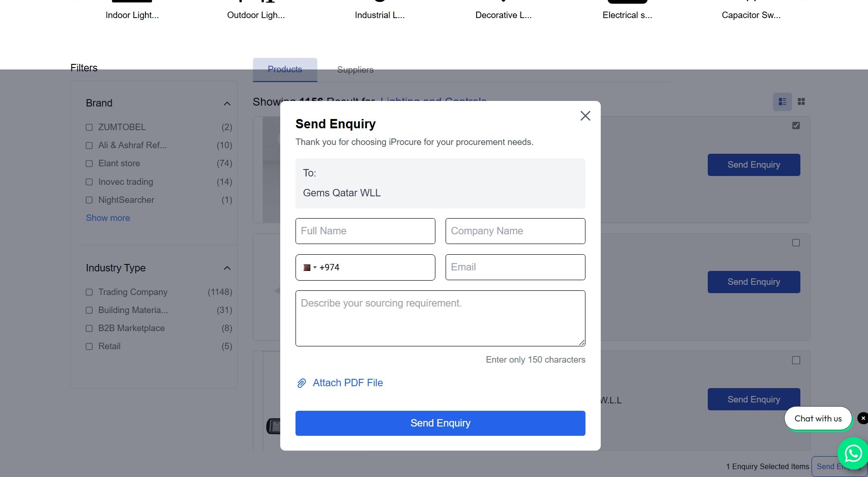Click the paperclip attach icon

pyautogui.click(x=302, y=383)
